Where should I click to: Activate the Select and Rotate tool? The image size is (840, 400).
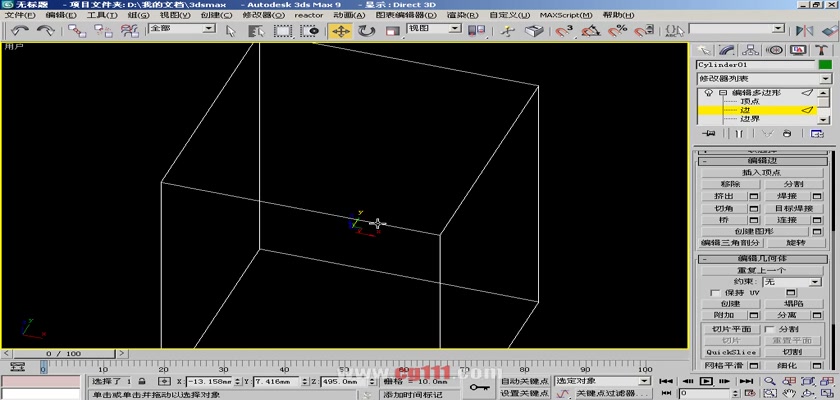366,31
